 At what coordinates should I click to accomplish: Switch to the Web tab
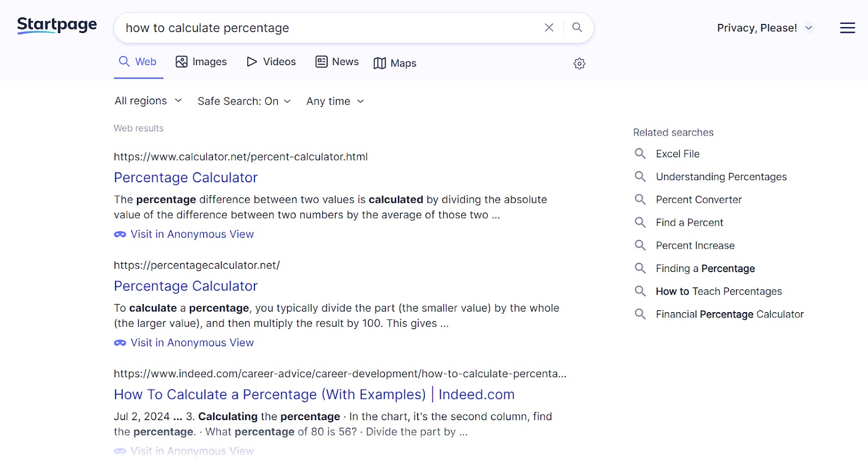[138, 62]
